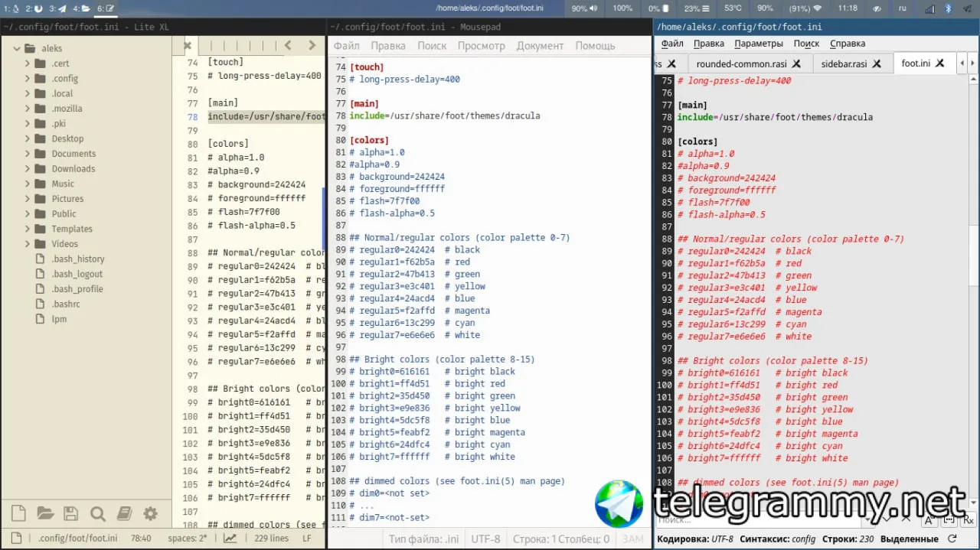Open settings via the gear icon in Lite XL

[x=150, y=513]
